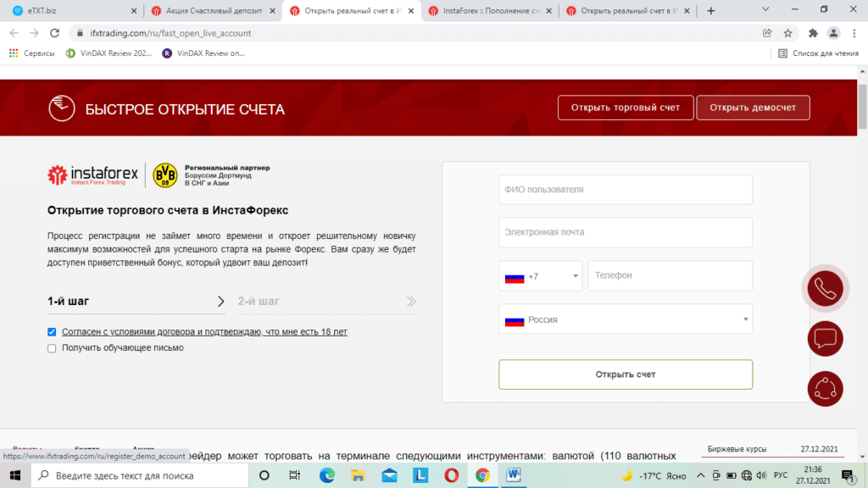Click the Открыть счет button

point(626,374)
